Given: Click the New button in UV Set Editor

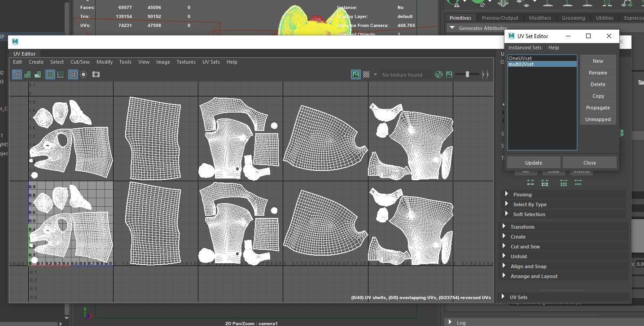Looking at the screenshot, I should click(598, 61).
